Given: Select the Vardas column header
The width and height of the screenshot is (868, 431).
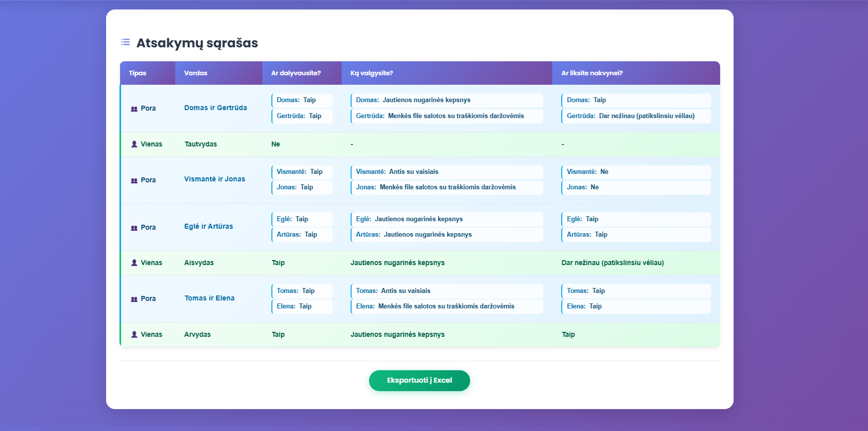Looking at the screenshot, I should [196, 73].
